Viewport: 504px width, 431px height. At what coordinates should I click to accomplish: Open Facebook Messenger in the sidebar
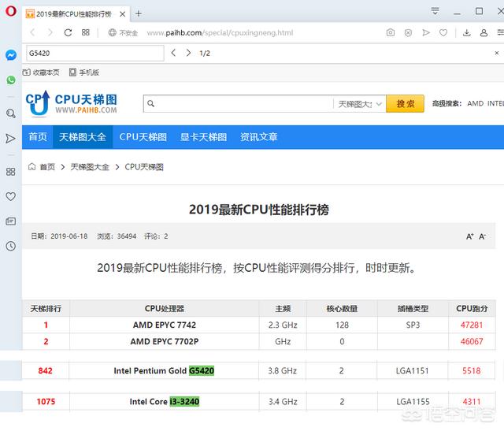pos(11,55)
